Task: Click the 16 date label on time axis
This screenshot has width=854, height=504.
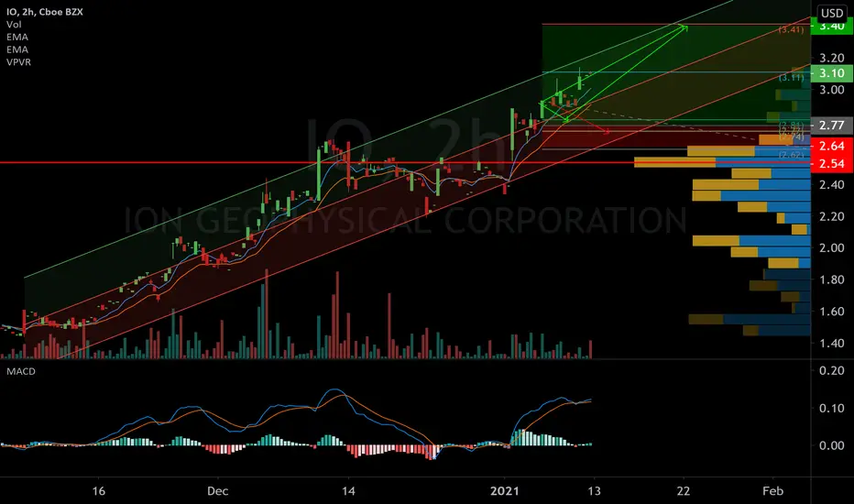Action: coord(99,491)
